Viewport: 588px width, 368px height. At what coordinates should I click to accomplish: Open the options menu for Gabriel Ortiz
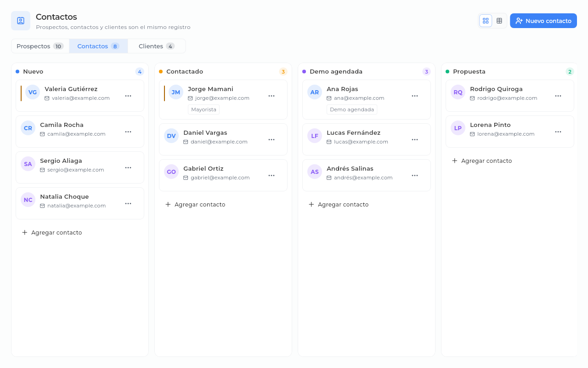pyautogui.click(x=271, y=175)
